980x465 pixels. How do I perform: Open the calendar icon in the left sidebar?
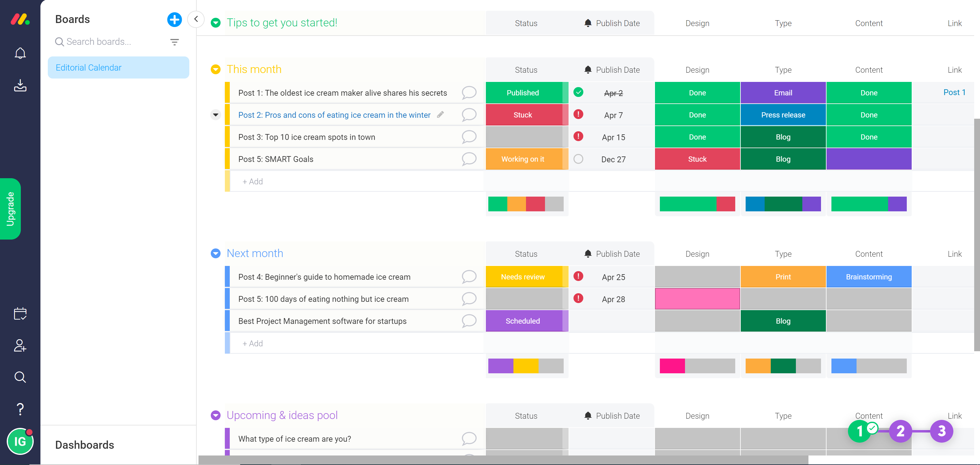(20, 313)
